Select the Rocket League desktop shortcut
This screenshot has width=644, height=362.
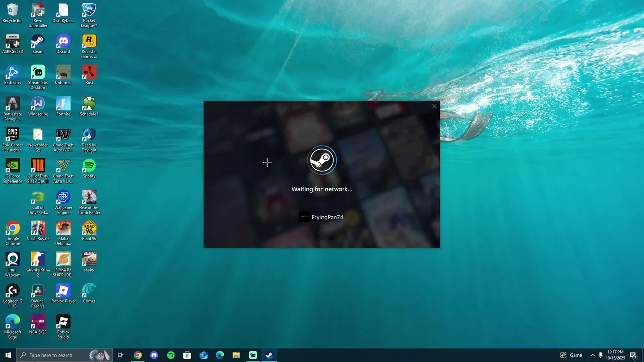[x=89, y=16]
